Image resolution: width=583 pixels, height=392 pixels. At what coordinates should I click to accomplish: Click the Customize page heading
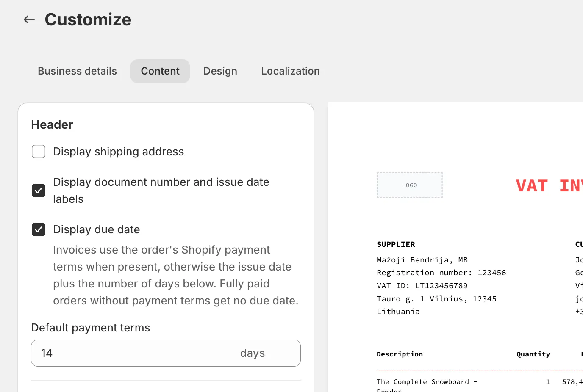[x=88, y=19]
